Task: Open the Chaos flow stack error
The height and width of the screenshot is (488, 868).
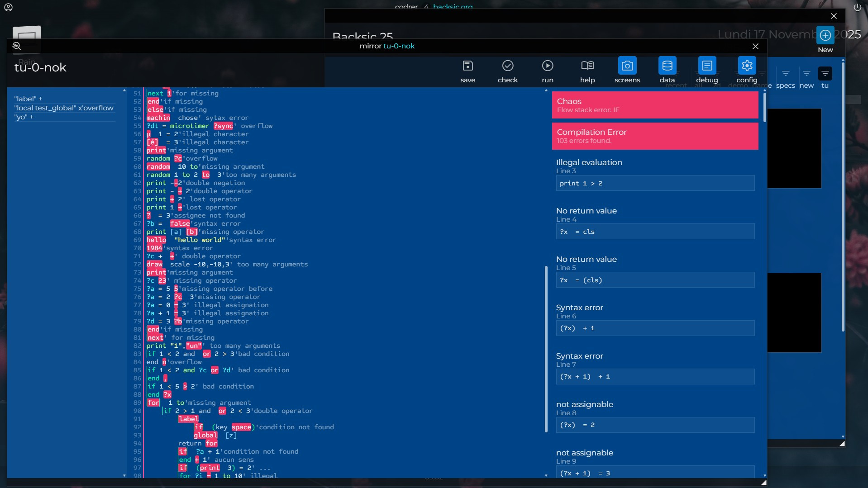Action: pyautogui.click(x=654, y=105)
